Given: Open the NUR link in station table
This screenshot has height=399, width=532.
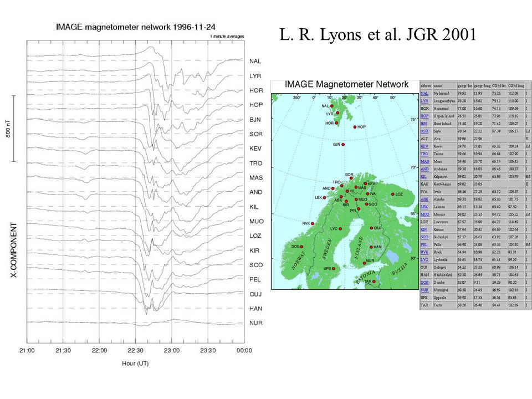Looking at the screenshot, I should [424, 290].
